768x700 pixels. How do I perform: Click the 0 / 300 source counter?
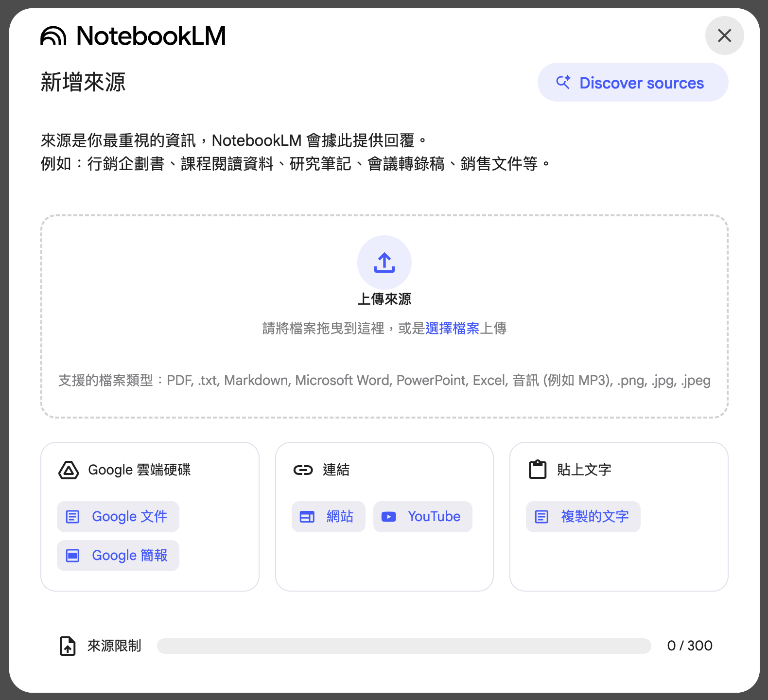tap(690, 646)
